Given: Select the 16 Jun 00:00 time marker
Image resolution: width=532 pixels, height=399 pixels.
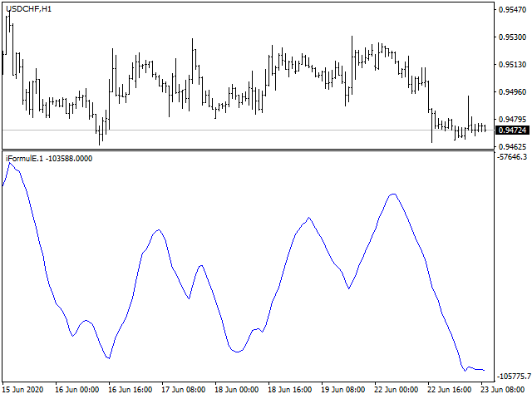Looking at the screenshot, I should tap(77, 390).
